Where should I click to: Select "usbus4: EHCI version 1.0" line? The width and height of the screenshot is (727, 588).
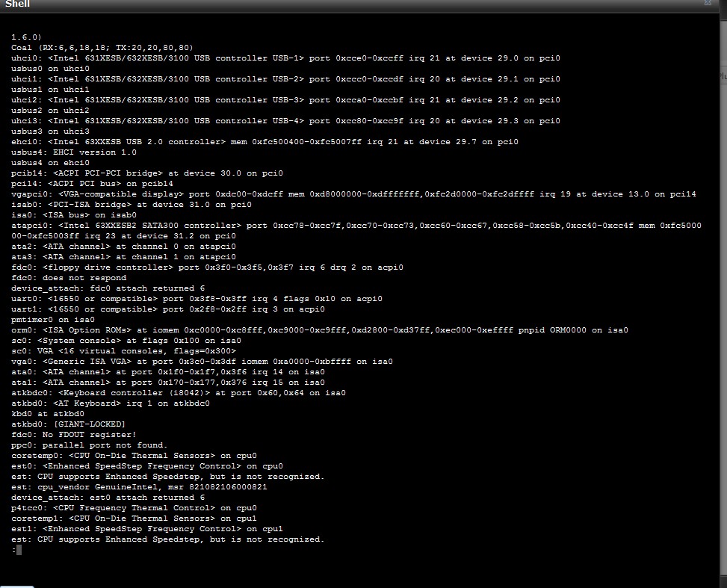(74, 152)
